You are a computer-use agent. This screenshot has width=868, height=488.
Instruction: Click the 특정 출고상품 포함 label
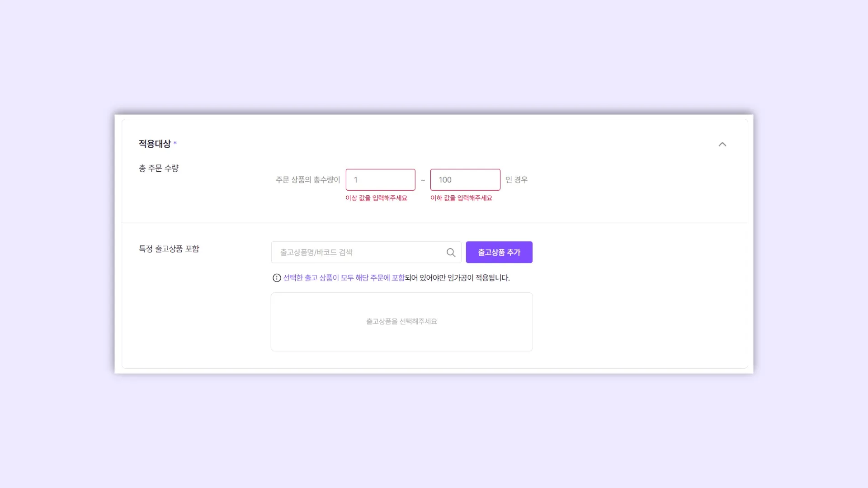(169, 249)
